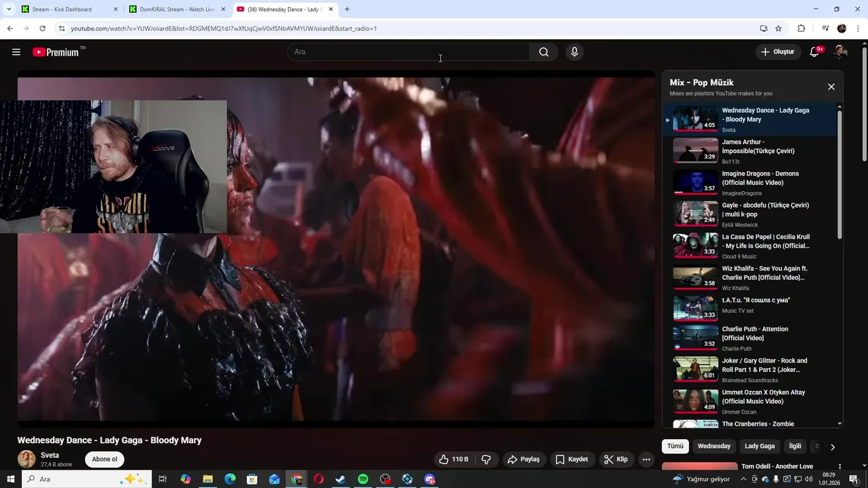Viewport: 868px width, 488px height.
Task: View site information icon in address bar
Action: 62,28
